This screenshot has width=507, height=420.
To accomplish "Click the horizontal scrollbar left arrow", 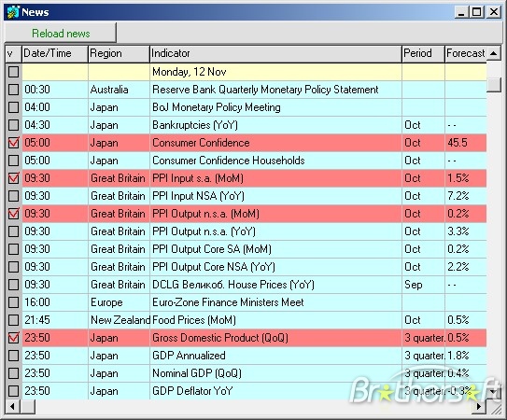I will pos(13,406).
